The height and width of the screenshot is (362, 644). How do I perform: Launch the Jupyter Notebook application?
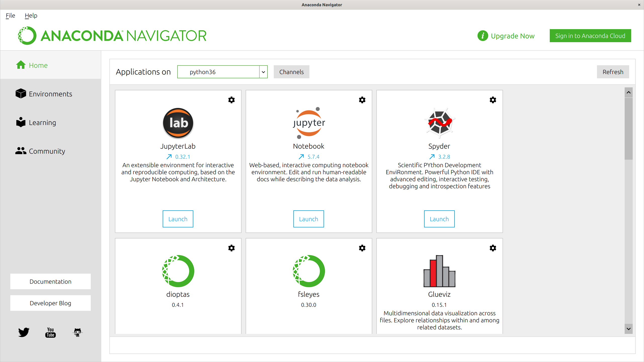(x=308, y=218)
